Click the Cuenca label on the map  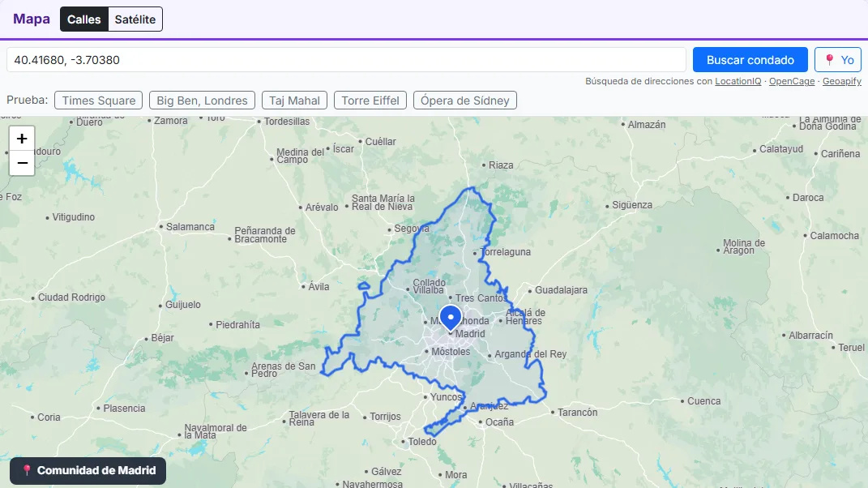703,401
